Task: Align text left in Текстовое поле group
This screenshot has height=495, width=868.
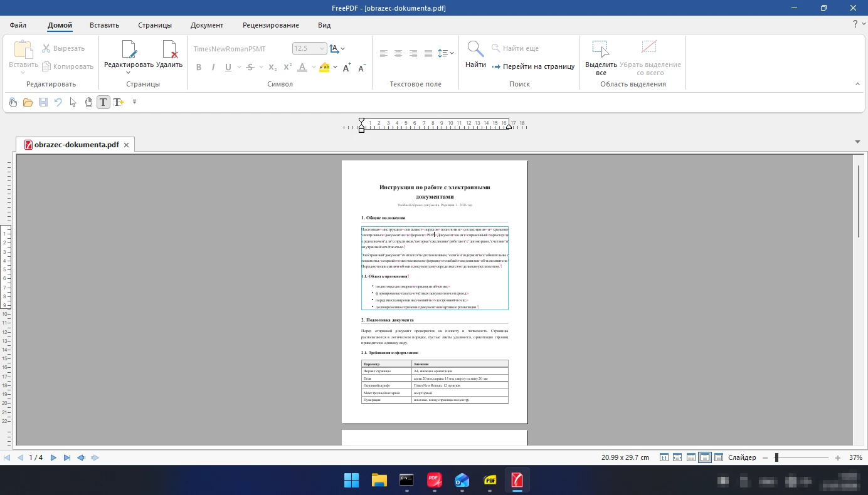Action: 384,54
